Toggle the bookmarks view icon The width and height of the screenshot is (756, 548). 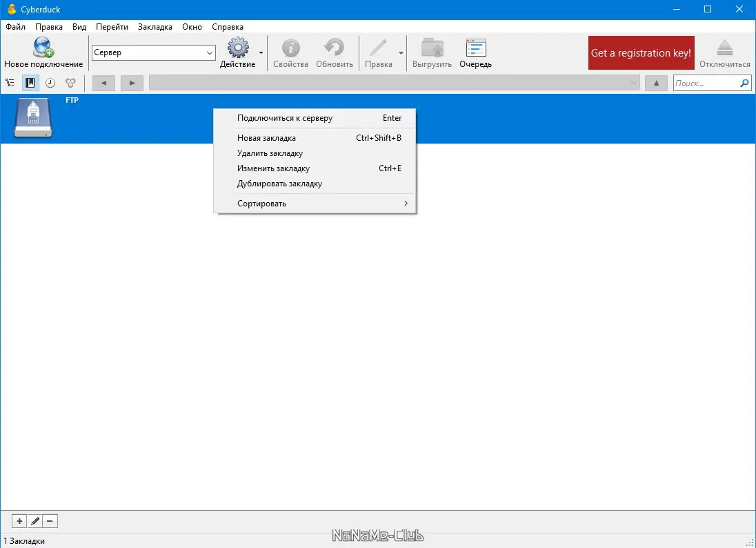[30, 83]
